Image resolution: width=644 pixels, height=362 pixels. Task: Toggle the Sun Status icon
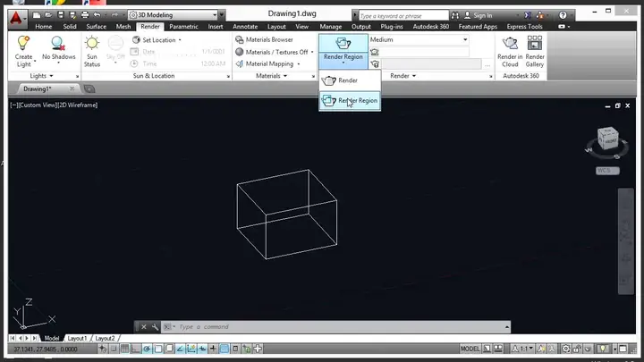pos(92,44)
